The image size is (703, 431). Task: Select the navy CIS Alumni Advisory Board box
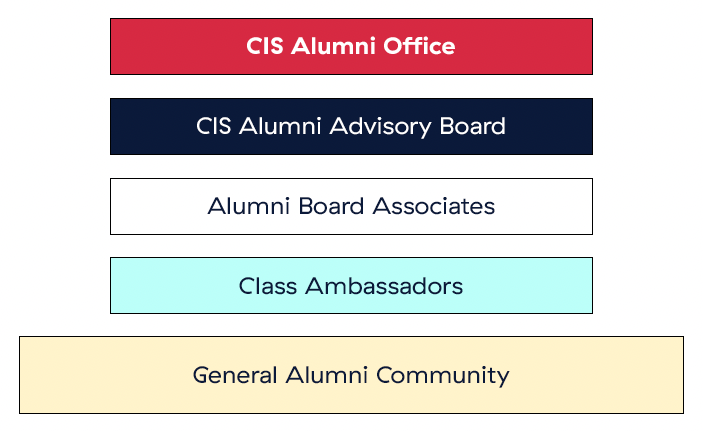pyautogui.click(x=352, y=126)
